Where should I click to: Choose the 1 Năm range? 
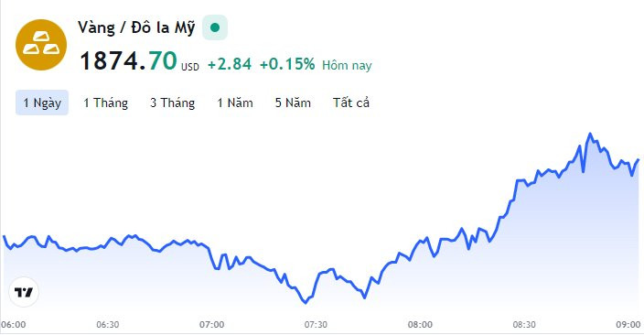coord(235,103)
